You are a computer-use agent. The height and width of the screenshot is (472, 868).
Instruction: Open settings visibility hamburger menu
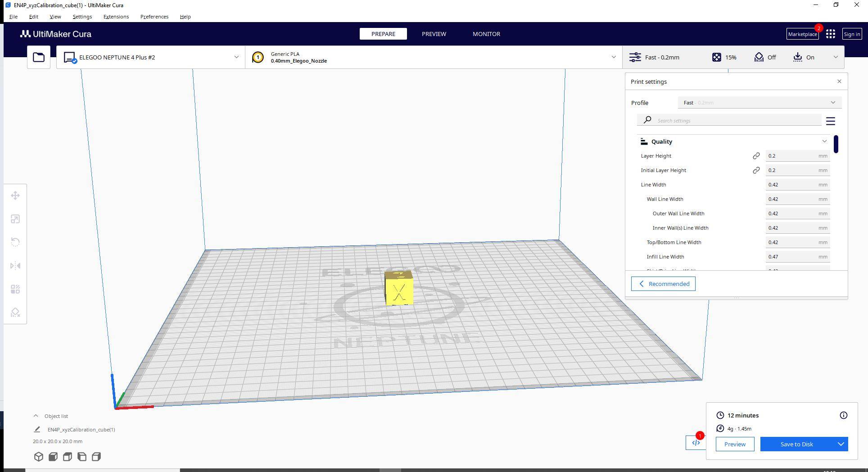click(831, 121)
